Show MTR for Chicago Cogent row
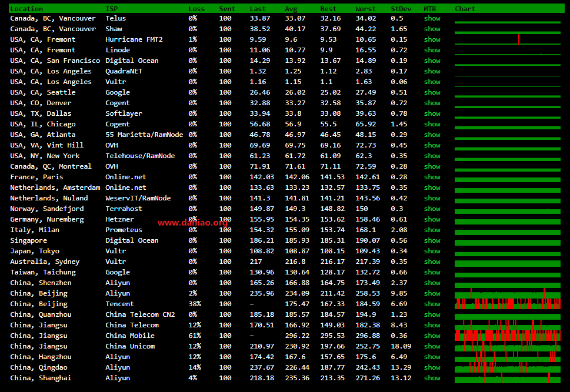Viewport: 570px width, 392px height. (x=432, y=124)
